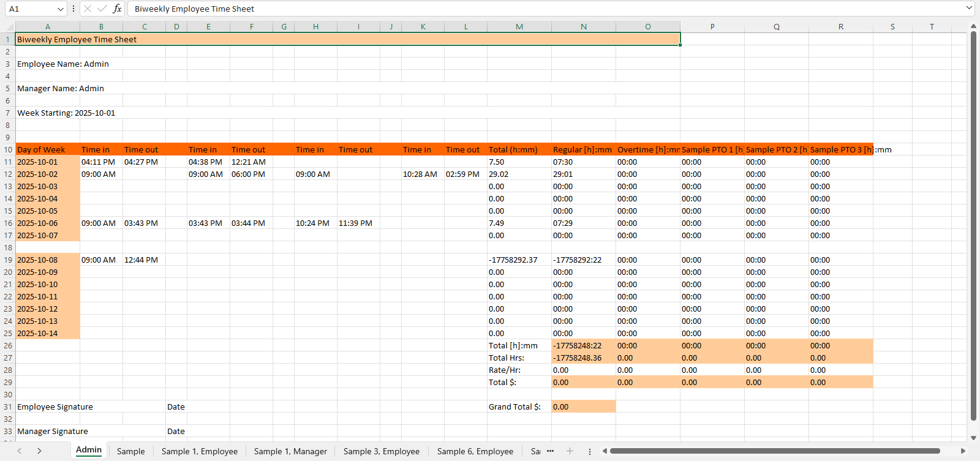Click the Grand Total $ value cell
Viewport: 980px width, 461px height.
point(583,407)
